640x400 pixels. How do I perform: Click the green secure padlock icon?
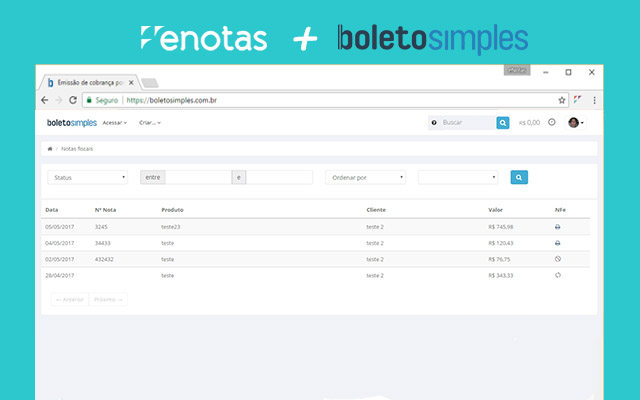point(89,100)
